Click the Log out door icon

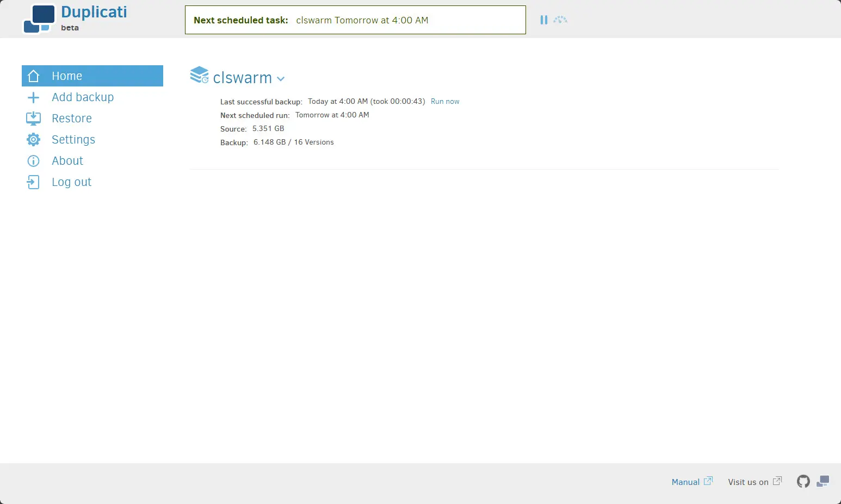pyautogui.click(x=33, y=182)
